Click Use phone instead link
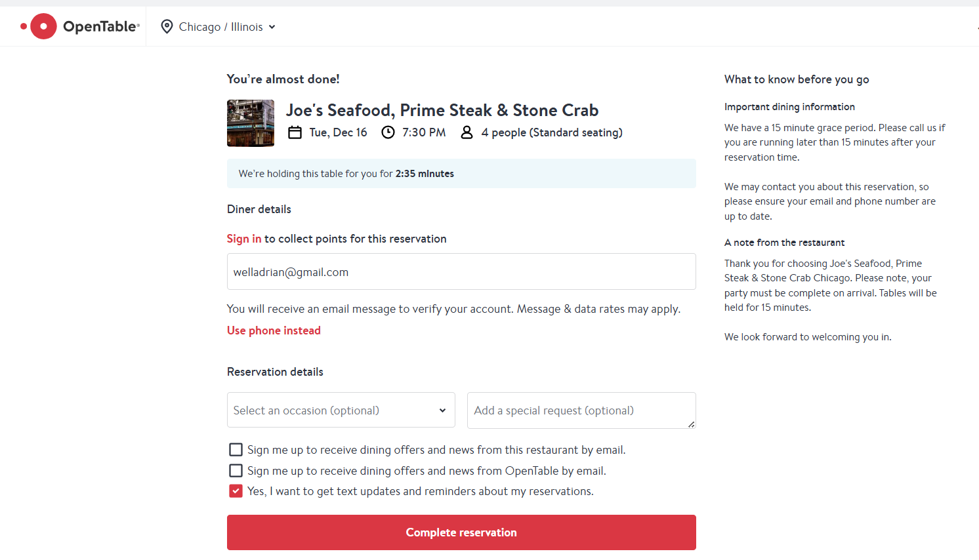This screenshot has height=560, width=979. (x=274, y=330)
